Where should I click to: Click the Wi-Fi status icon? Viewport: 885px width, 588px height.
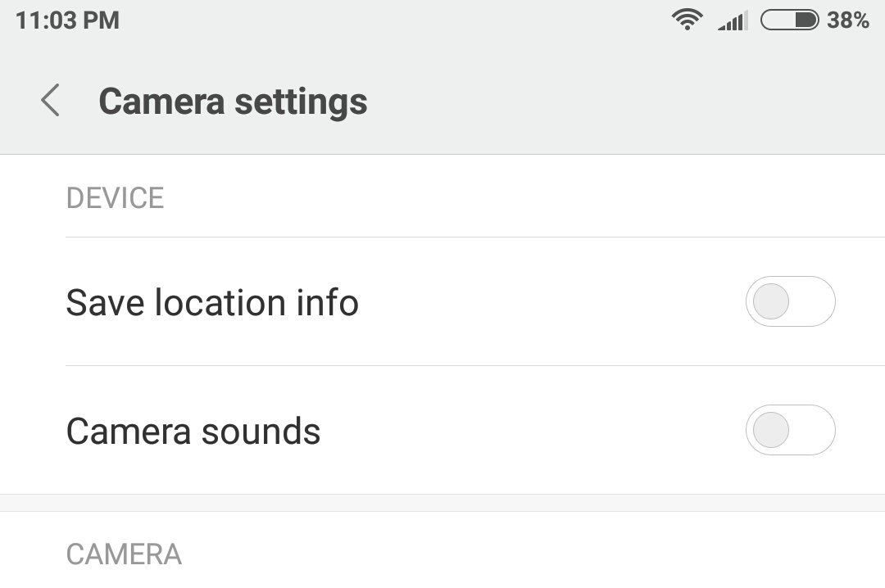coord(687,20)
